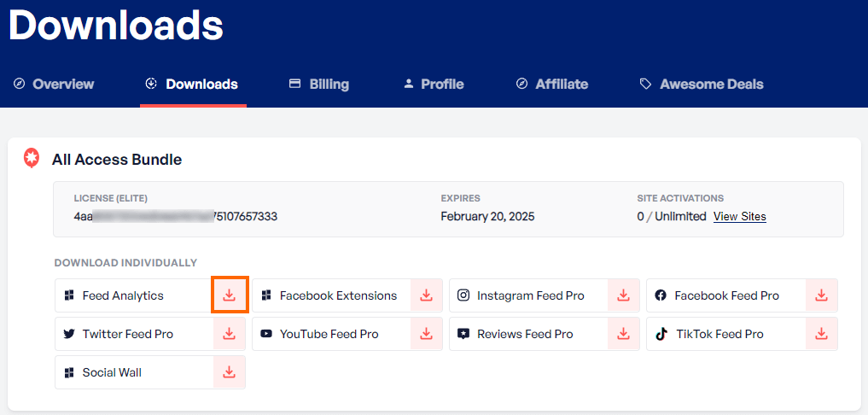
Task: Download the Social Wall plugin
Action: (x=229, y=372)
